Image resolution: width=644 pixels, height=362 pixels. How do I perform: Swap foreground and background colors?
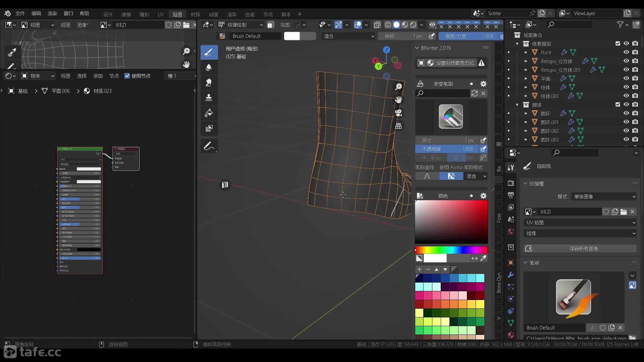475,258
